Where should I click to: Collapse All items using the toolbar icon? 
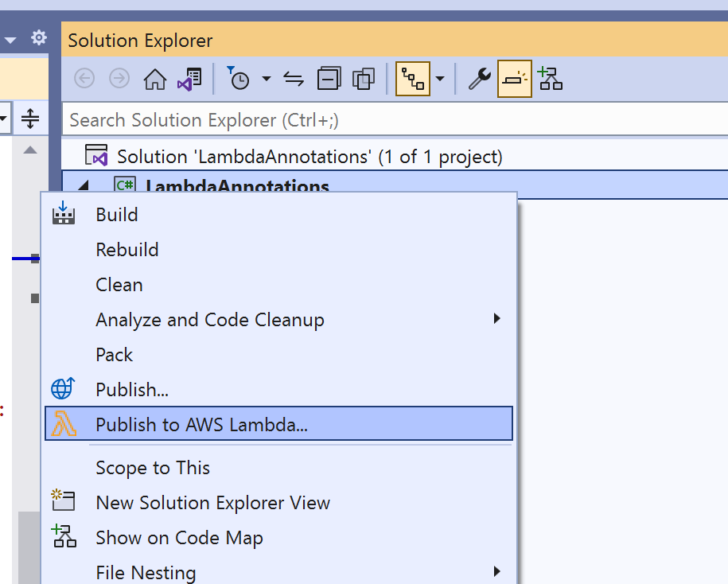[329, 78]
